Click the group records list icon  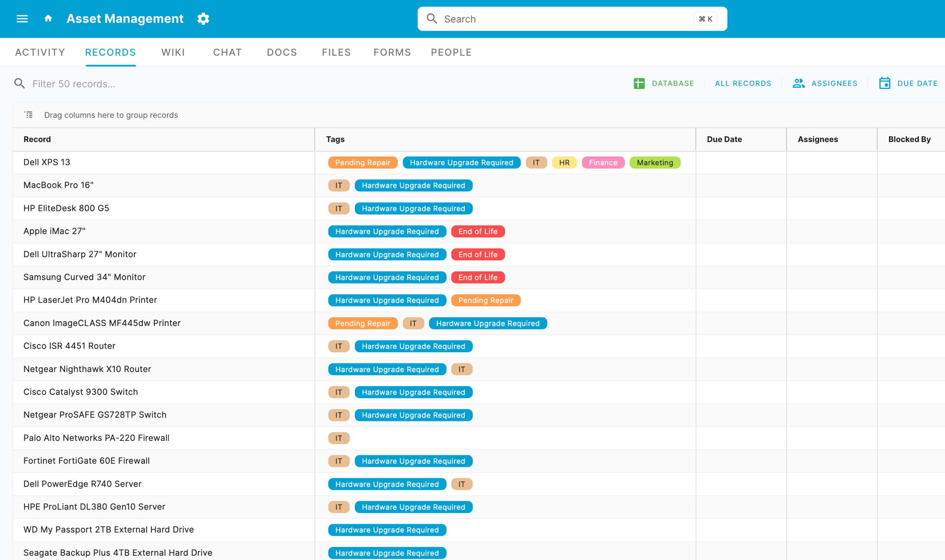[29, 115]
